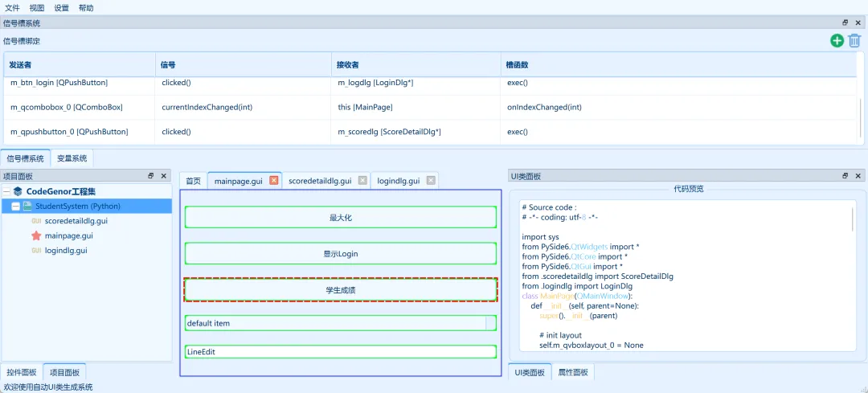
Task: Open the 文件 menu
Action: [12, 8]
